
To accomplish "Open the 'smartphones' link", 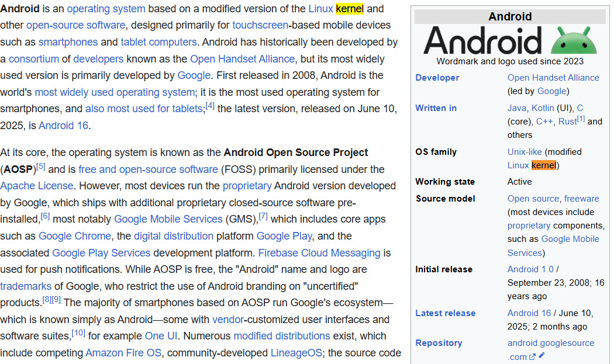I will click(x=68, y=42).
